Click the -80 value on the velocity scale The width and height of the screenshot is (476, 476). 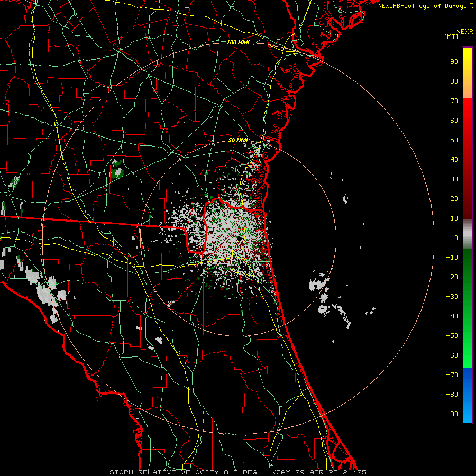tap(452, 395)
